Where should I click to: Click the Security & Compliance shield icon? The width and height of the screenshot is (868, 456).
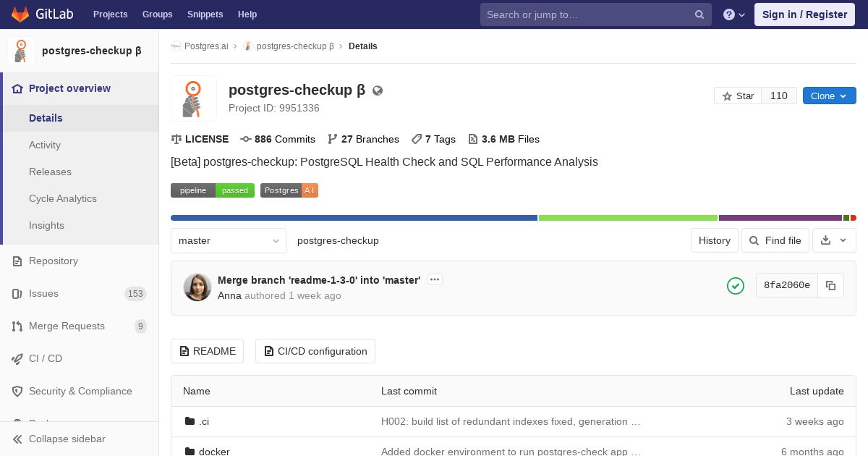coord(17,392)
